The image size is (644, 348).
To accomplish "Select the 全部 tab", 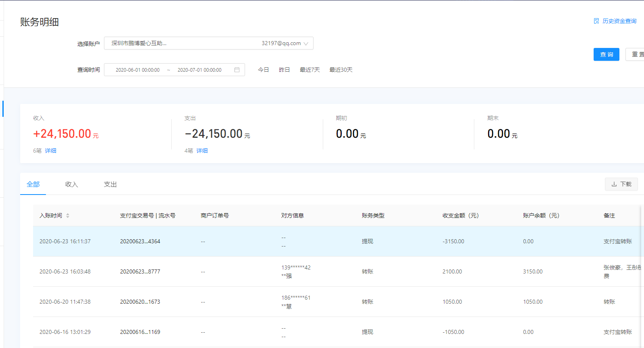I will point(33,184).
